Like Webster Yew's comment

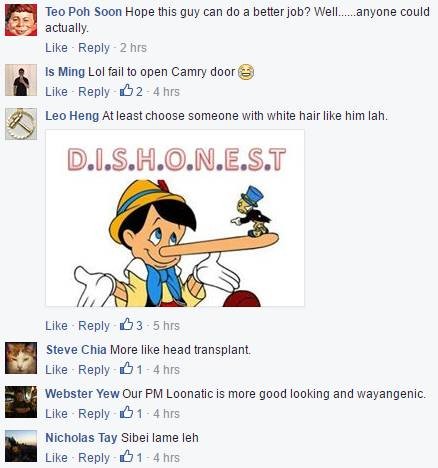[56, 414]
